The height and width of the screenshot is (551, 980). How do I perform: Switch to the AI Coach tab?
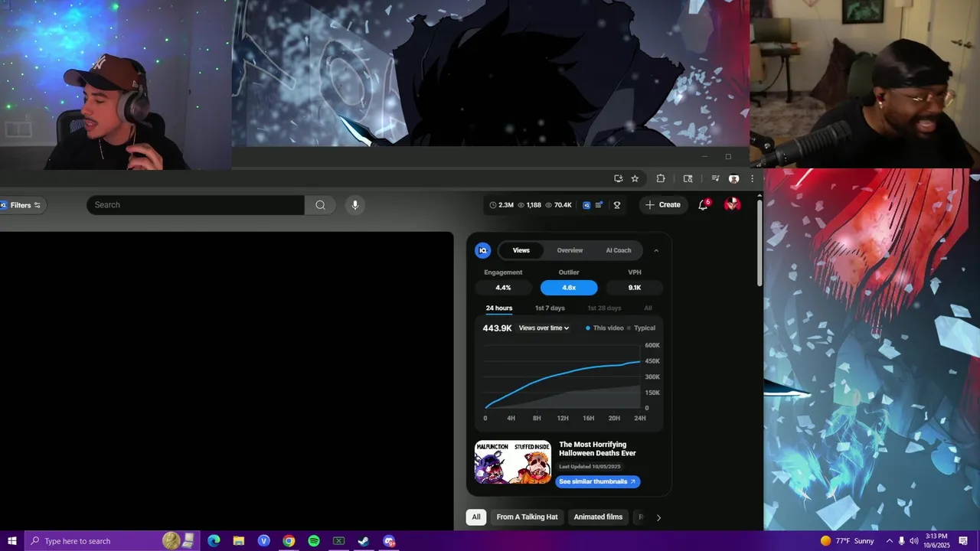[x=619, y=250]
